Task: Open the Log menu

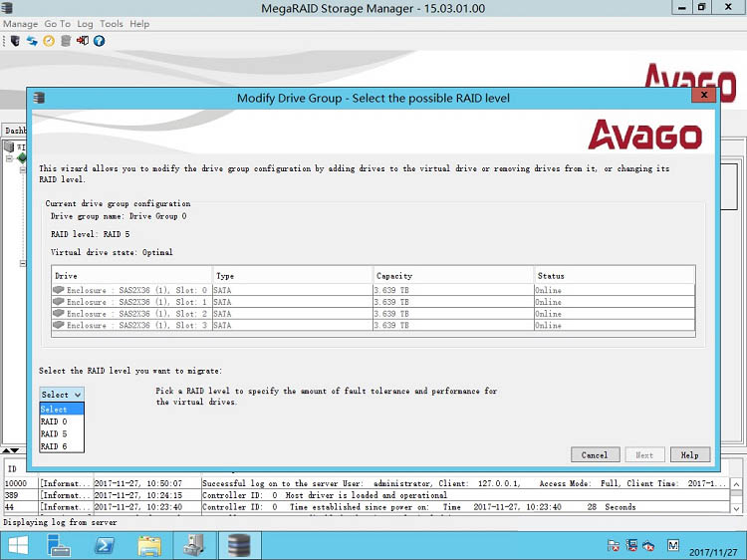Action: pos(85,24)
